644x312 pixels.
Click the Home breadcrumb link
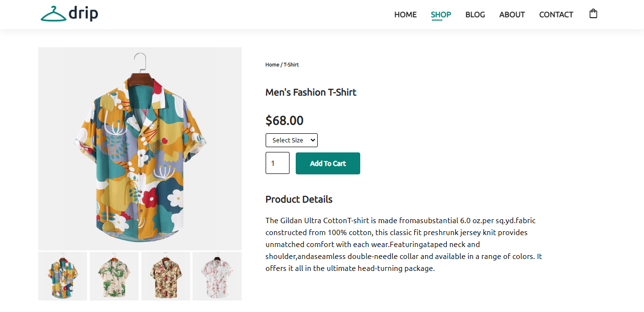272,65
